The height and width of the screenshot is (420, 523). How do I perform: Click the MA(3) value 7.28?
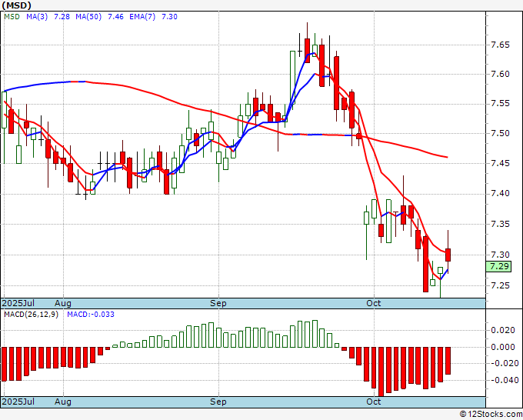pos(62,17)
